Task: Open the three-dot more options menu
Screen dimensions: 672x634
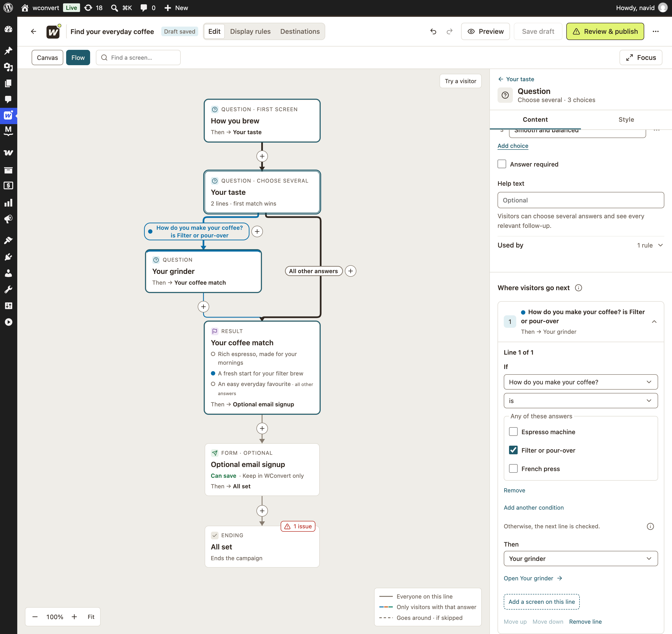Action: tap(655, 31)
